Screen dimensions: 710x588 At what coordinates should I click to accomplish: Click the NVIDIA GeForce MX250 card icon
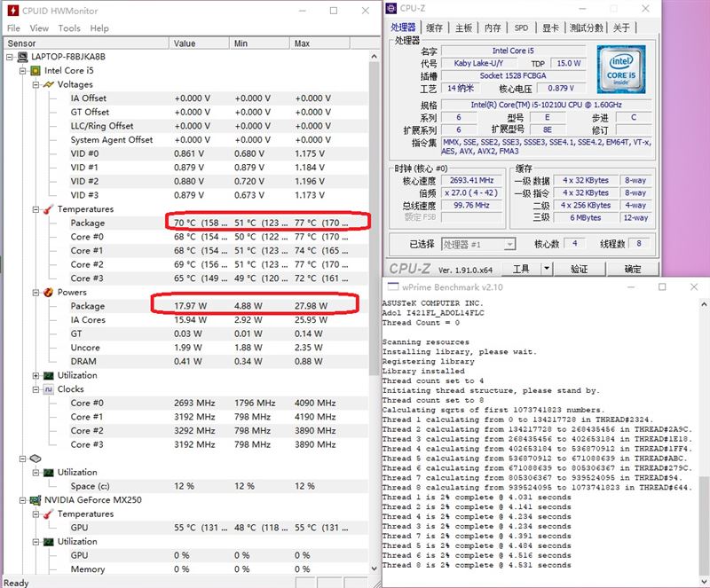[35, 500]
